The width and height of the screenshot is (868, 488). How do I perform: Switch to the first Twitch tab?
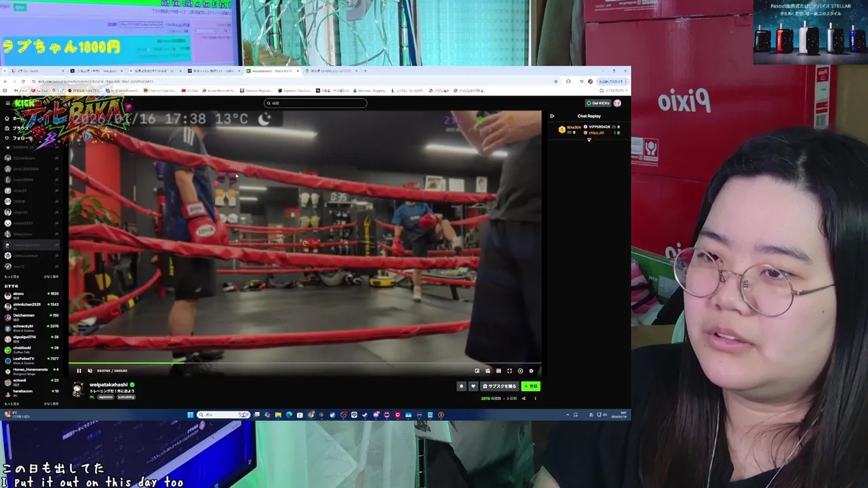pos(37,70)
